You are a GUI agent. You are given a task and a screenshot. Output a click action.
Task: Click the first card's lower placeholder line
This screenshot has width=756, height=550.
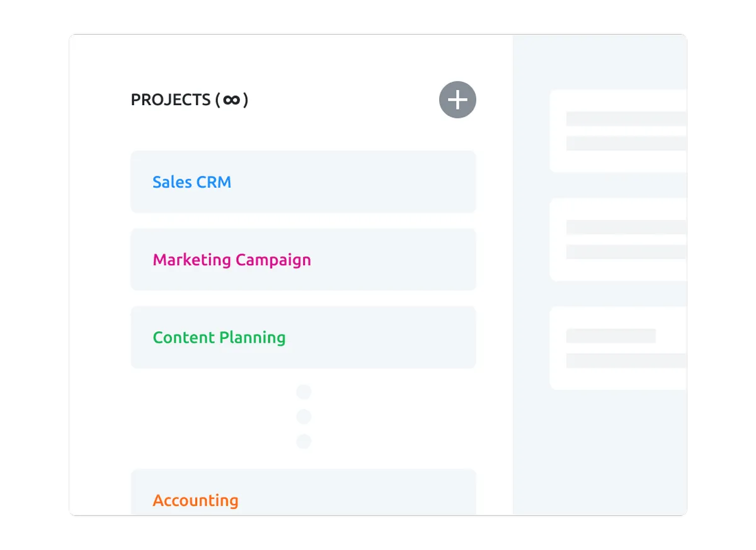click(626, 143)
